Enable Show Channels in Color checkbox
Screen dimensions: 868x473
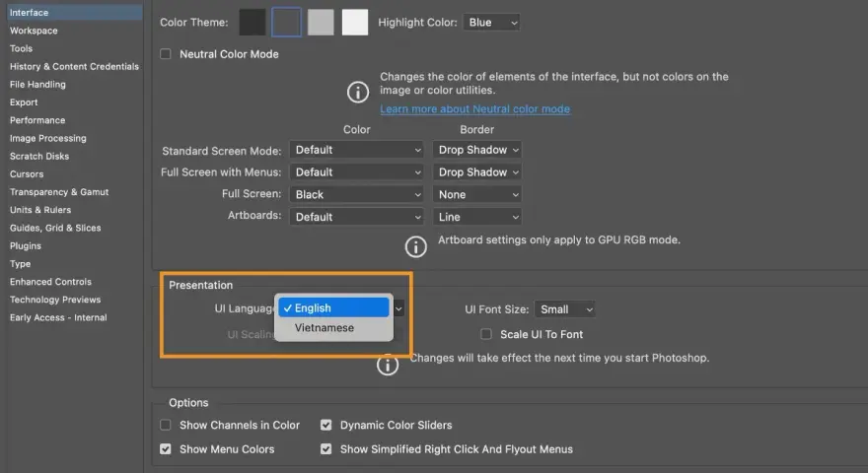166,425
